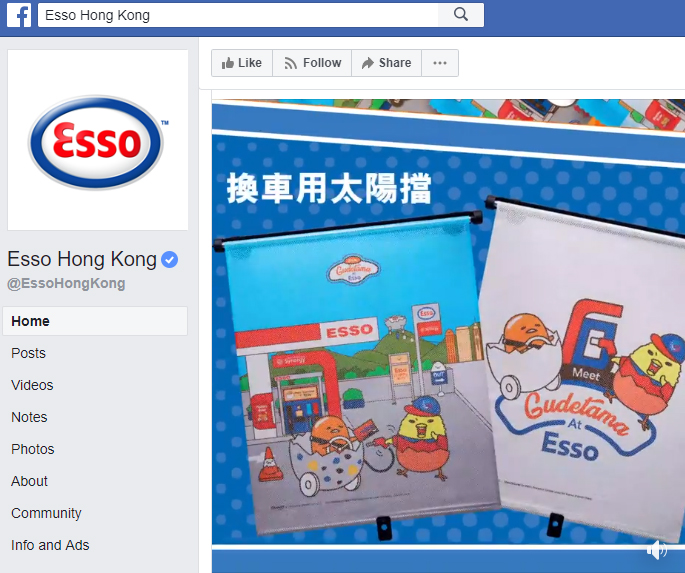685x573 pixels.
Task: Click the Facebook logo icon
Action: pos(19,15)
